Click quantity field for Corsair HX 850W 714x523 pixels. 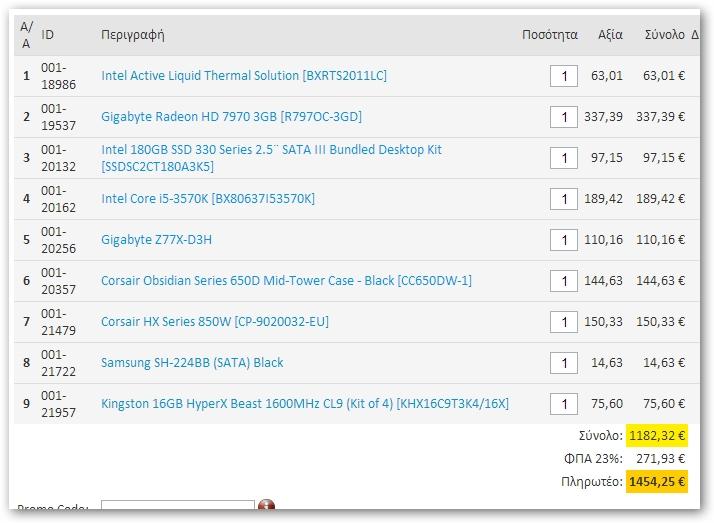(564, 322)
